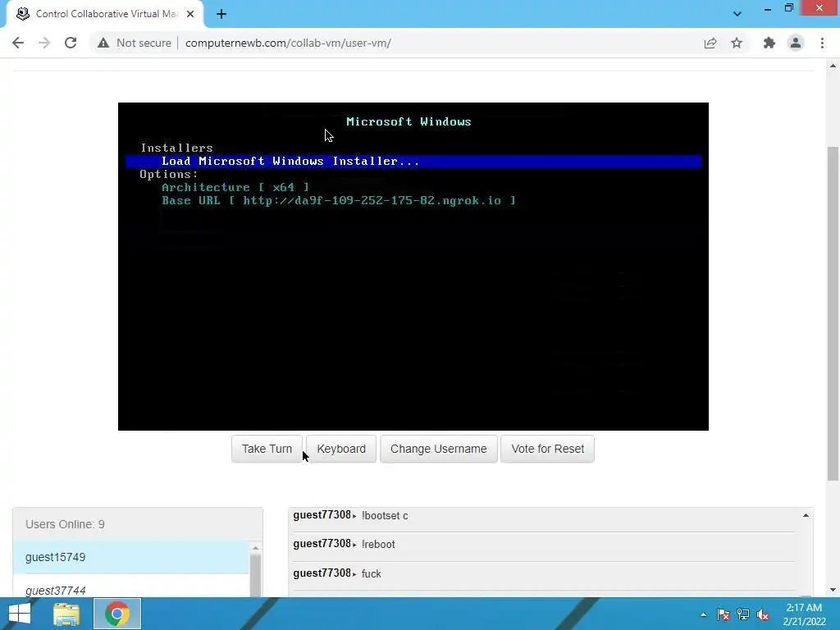Click network tray icon
Screen dimensions: 840x630
click(743, 614)
